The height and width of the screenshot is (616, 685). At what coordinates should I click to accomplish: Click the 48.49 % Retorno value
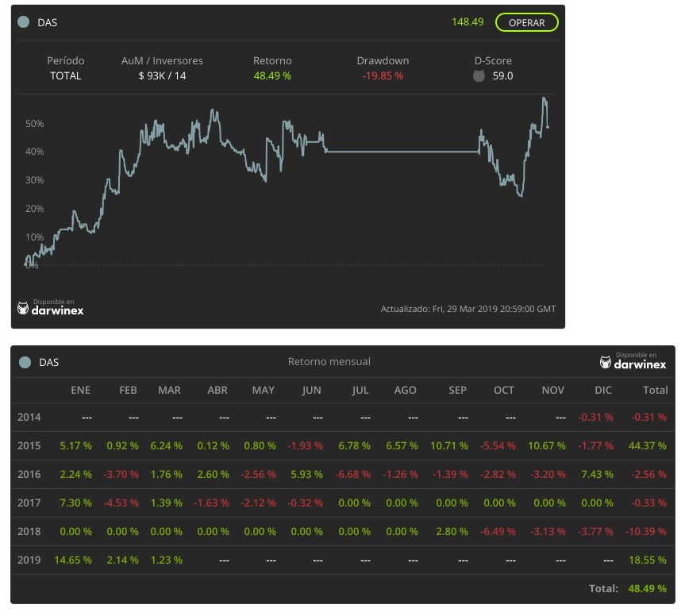point(272,76)
